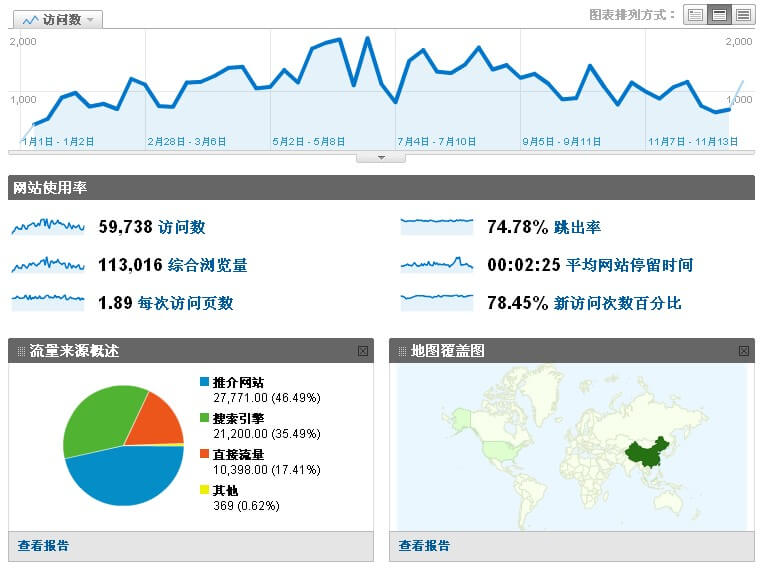The width and height of the screenshot is (761, 569).
Task: Grab the 流量来源概述 panel drag handle icon
Action: 21,351
